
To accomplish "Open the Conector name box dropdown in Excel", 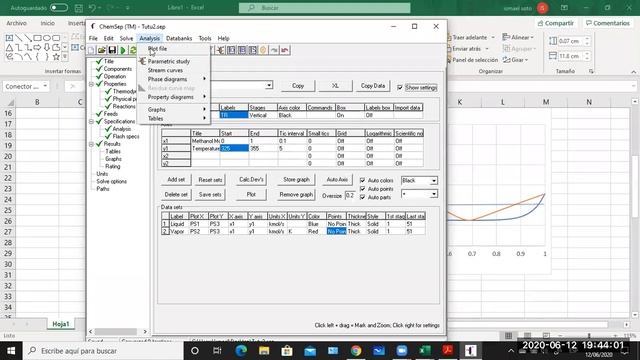I will click(x=45, y=87).
